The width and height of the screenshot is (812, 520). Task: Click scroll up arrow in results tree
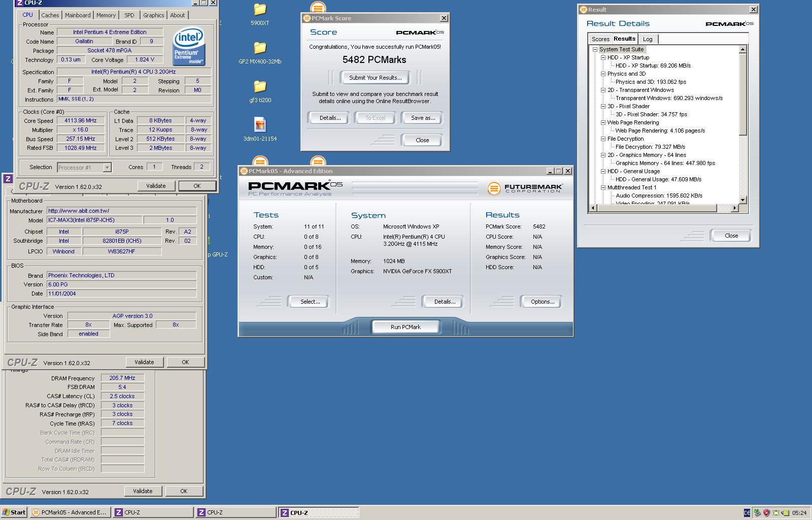point(743,49)
